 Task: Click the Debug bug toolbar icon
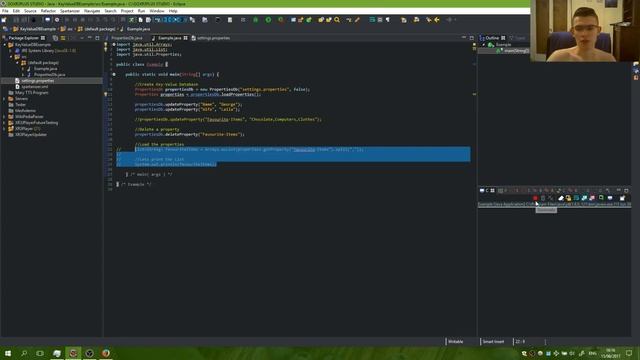click(x=256, y=20)
